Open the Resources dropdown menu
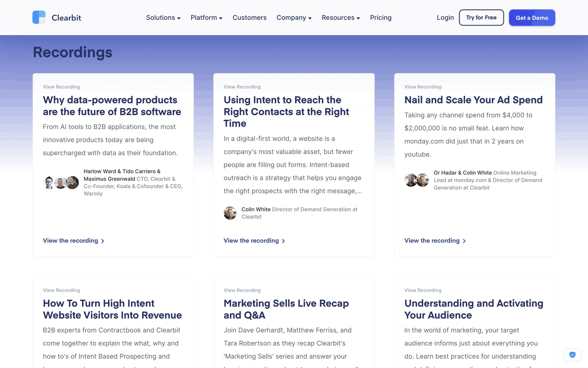 (341, 17)
